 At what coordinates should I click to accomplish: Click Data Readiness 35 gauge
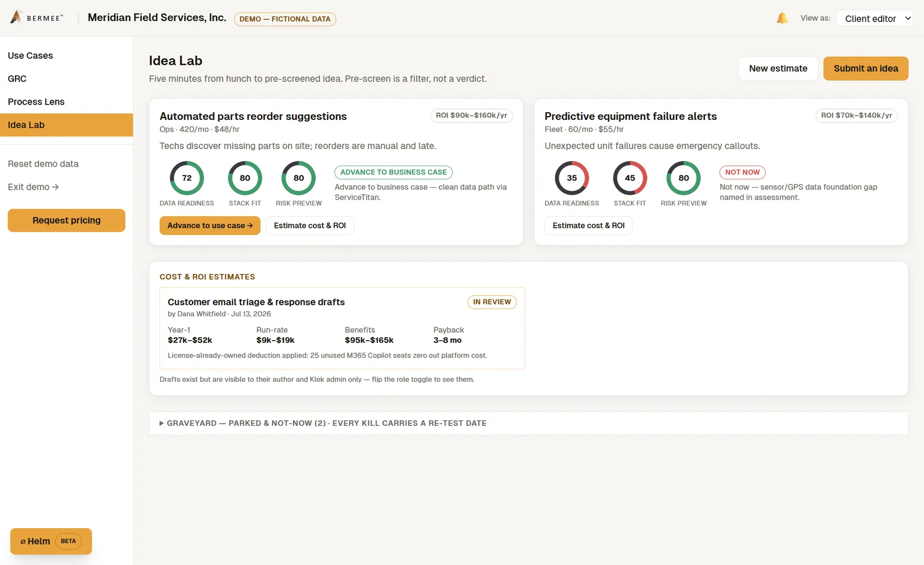tap(572, 178)
